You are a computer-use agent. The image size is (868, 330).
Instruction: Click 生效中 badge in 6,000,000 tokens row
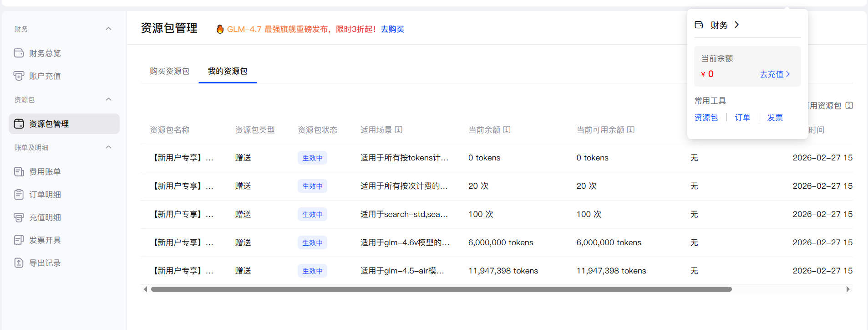click(312, 242)
